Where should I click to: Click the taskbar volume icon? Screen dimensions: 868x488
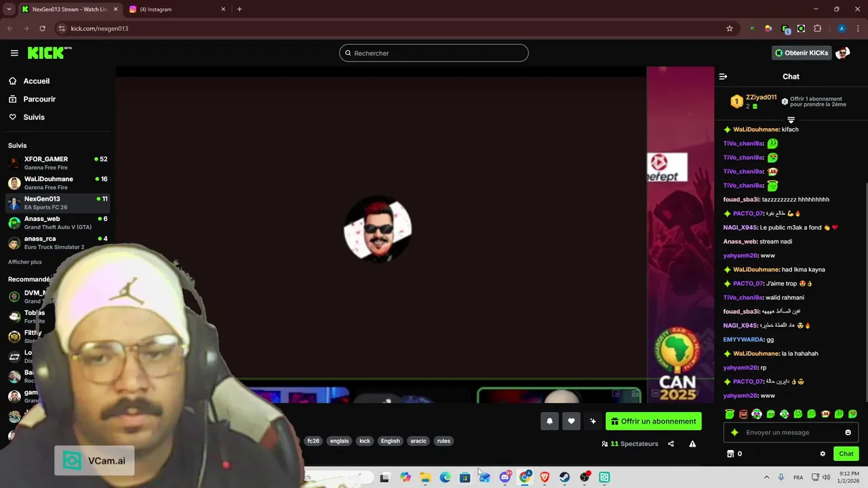(826, 477)
